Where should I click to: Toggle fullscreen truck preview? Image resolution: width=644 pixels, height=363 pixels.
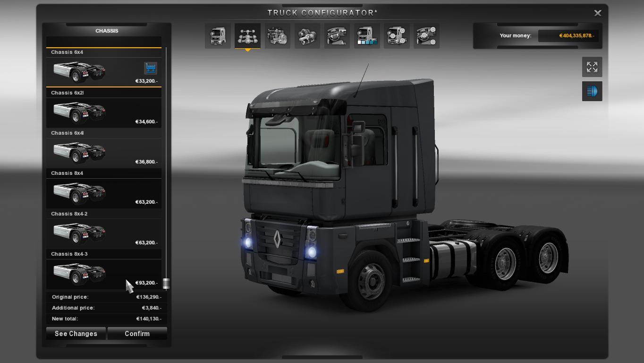pyautogui.click(x=592, y=67)
